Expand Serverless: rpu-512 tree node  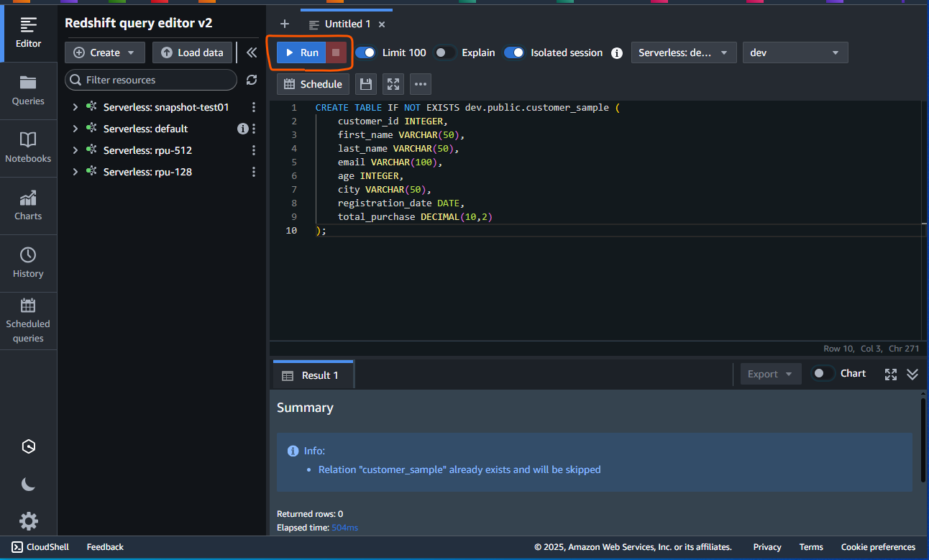(x=75, y=150)
